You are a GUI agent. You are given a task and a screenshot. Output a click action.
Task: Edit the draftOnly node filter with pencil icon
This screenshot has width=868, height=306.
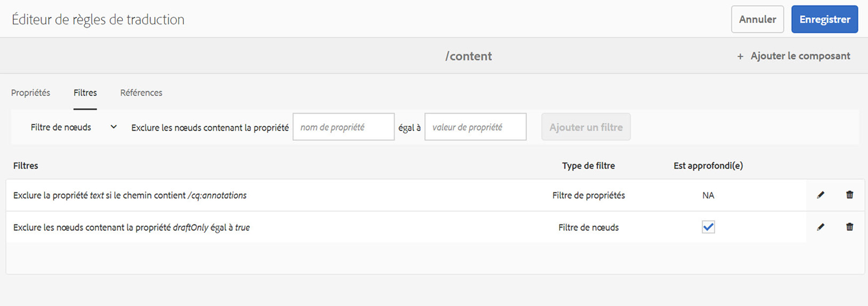click(x=820, y=227)
